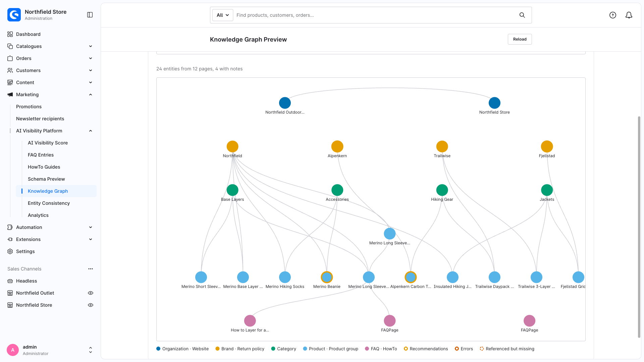Viewport: 644px width, 362px height.
Task: Click the page vertical scrollbar
Action: [639, 227]
